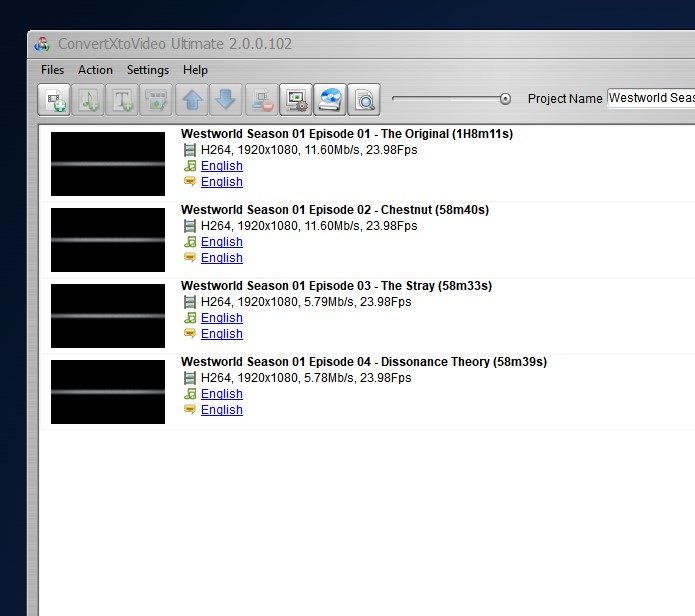Click the subtitle bubble icon of Episode 01
695x616 pixels.
coord(190,181)
